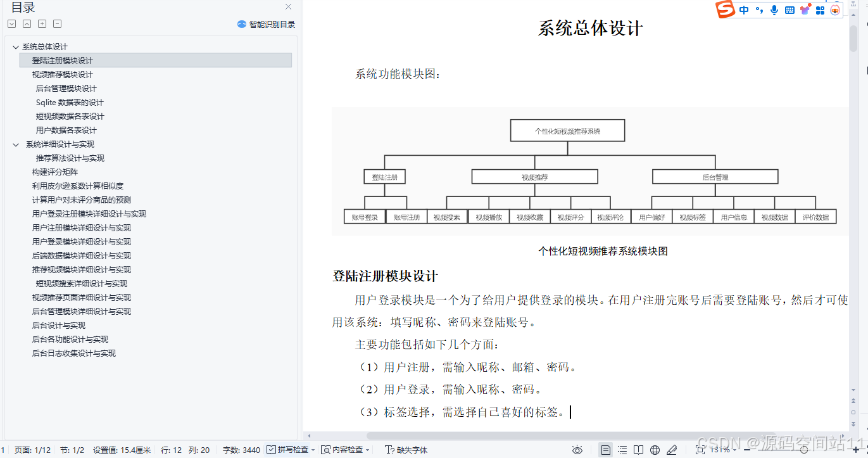
Task: Click 缺失字体 missing fonts button
Action: pos(406,450)
